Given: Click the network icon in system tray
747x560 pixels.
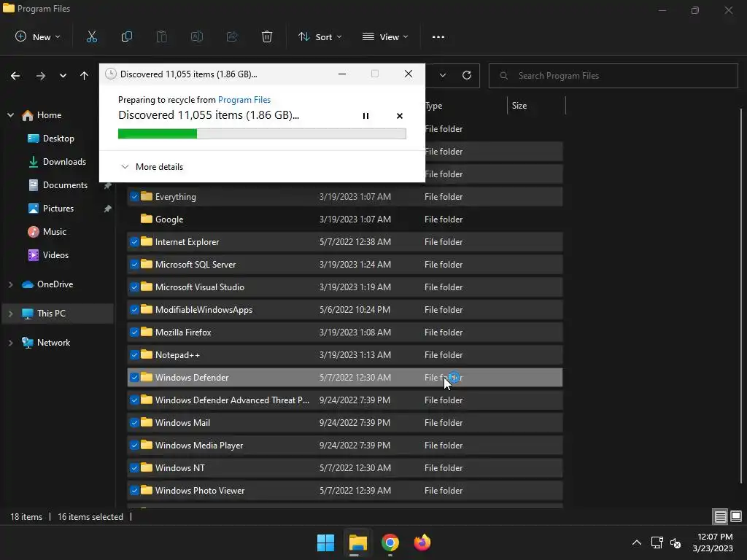Looking at the screenshot, I should [657, 542].
